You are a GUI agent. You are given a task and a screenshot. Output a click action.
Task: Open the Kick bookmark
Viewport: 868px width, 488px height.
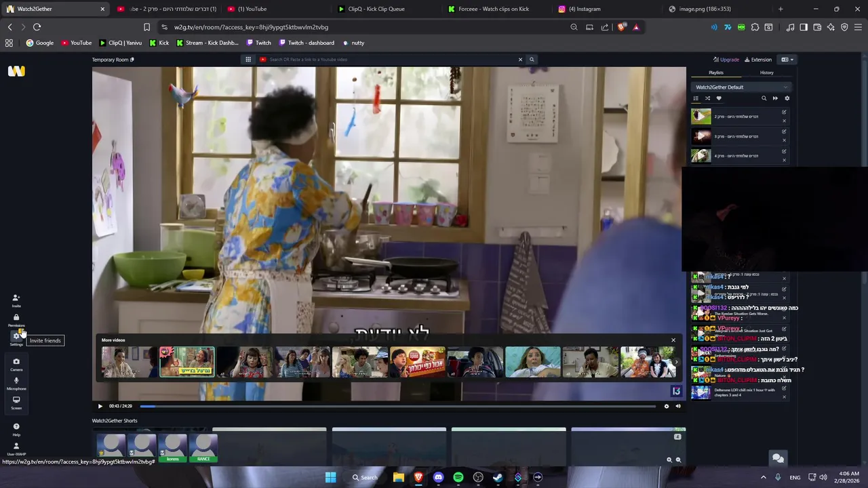pos(159,43)
